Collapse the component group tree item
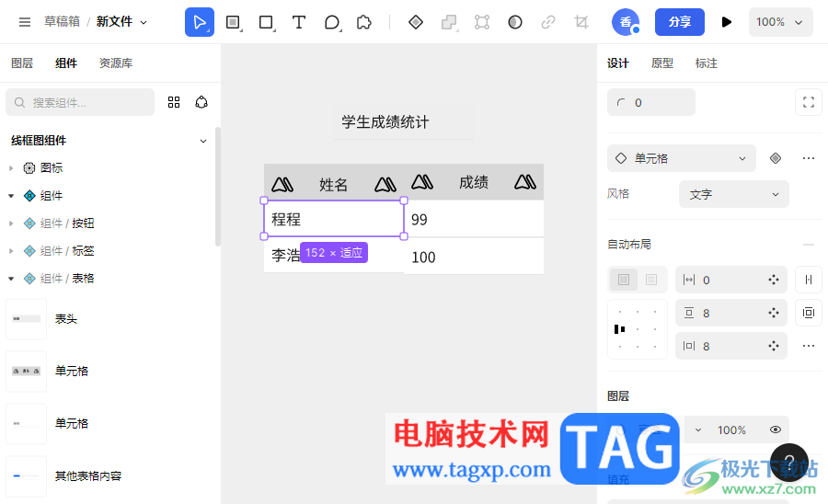Screen dimensions: 828x504 point(11,196)
